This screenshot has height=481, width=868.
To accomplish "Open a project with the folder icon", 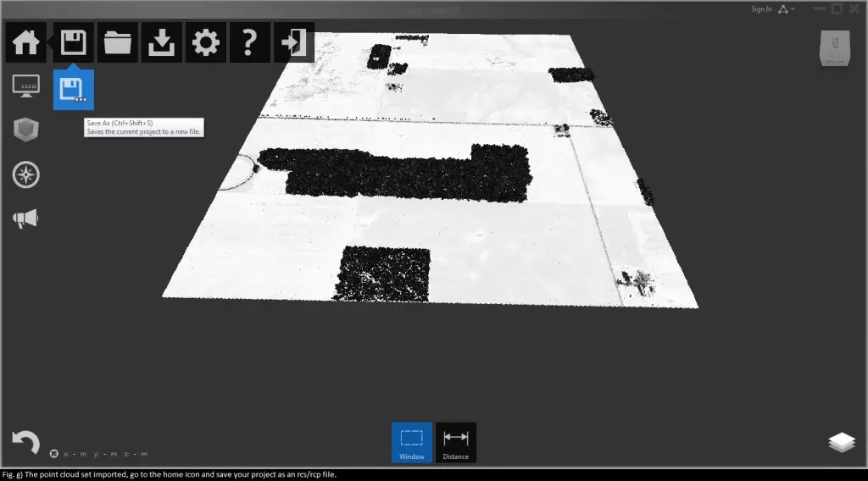I will tap(117, 43).
